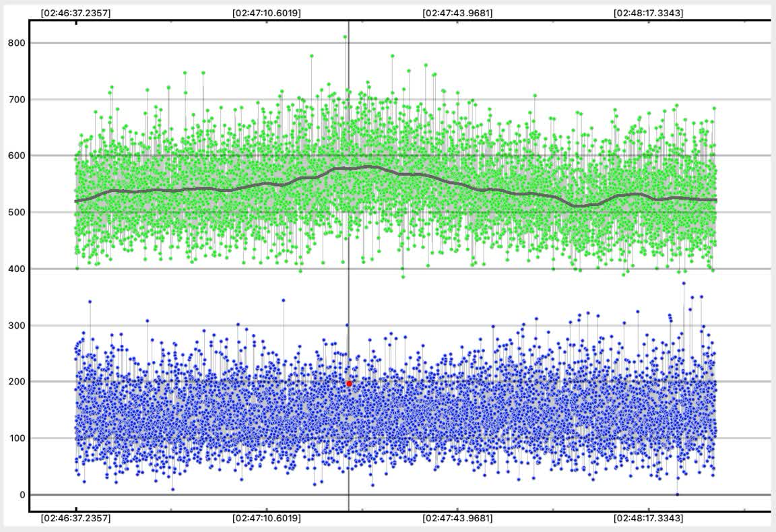Select the highest green peak above 800
The width and height of the screenshot is (776, 532).
click(x=346, y=37)
